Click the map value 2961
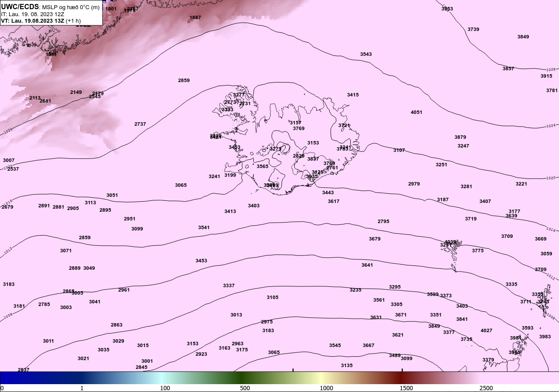559x392 pixels. [124, 290]
